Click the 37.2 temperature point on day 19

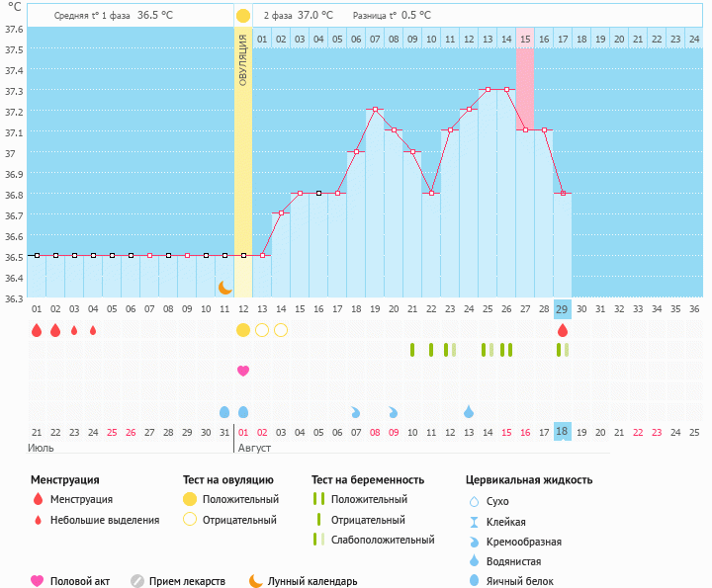[x=375, y=109]
